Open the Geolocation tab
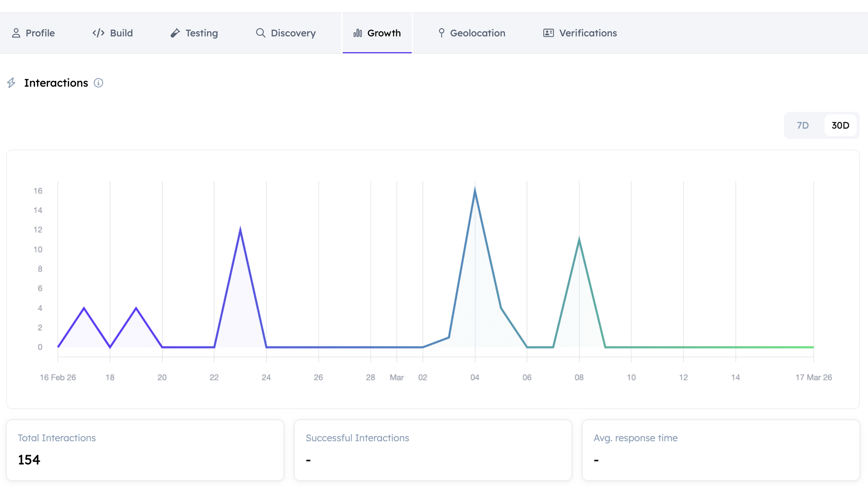This screenshot has width=868, height=487. pos(477,33)
